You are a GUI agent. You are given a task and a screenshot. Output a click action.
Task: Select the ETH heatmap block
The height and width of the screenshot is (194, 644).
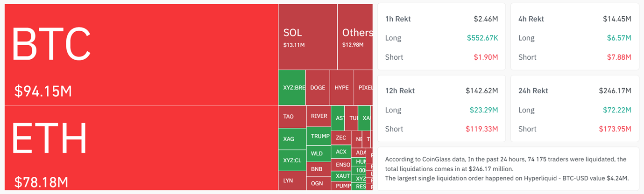tap(141, 148)
